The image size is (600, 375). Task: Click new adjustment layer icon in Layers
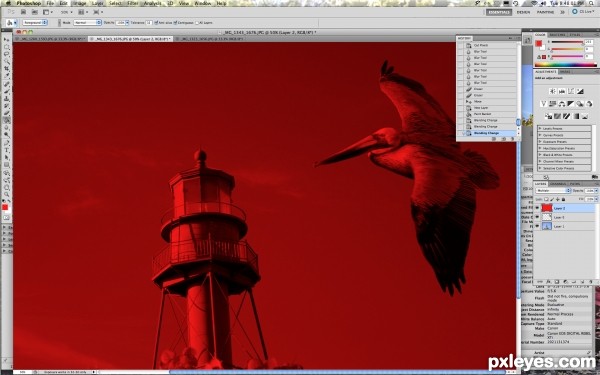pos(566,282)
